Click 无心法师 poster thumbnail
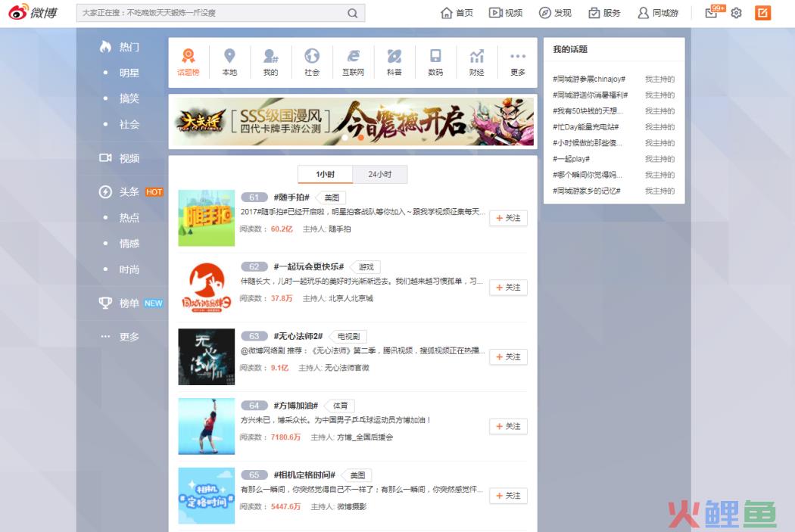This screenshot has height=532, width=795. click(x=207, y=356)
